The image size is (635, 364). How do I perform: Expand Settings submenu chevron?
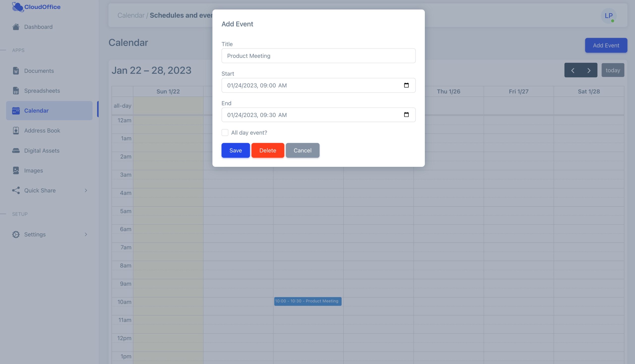click(86, 235)
